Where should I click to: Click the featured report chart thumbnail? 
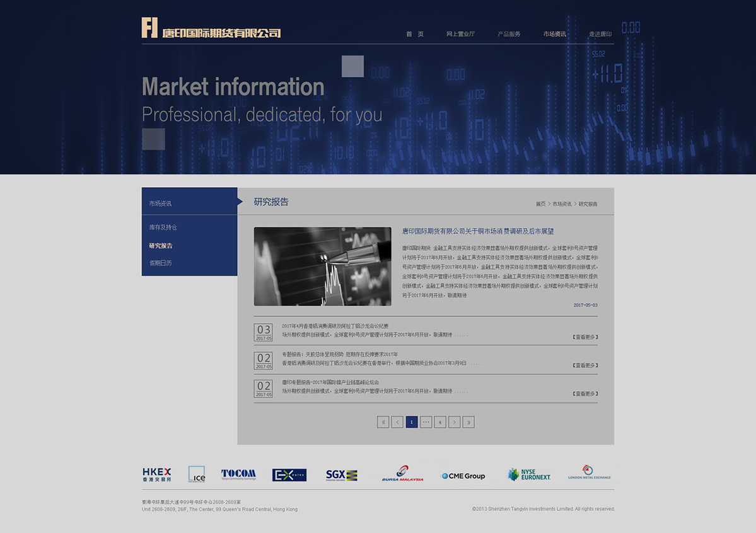(x=322, y=266)
